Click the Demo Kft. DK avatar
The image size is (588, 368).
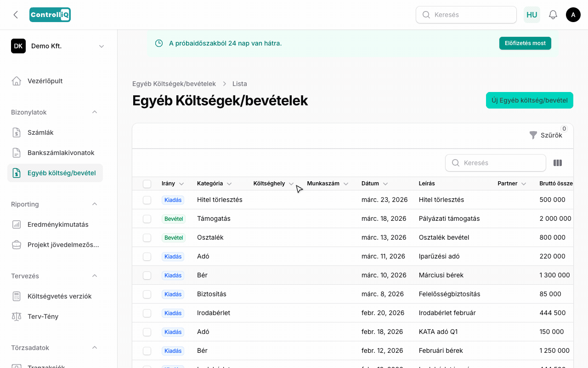(x=18, y=46)
